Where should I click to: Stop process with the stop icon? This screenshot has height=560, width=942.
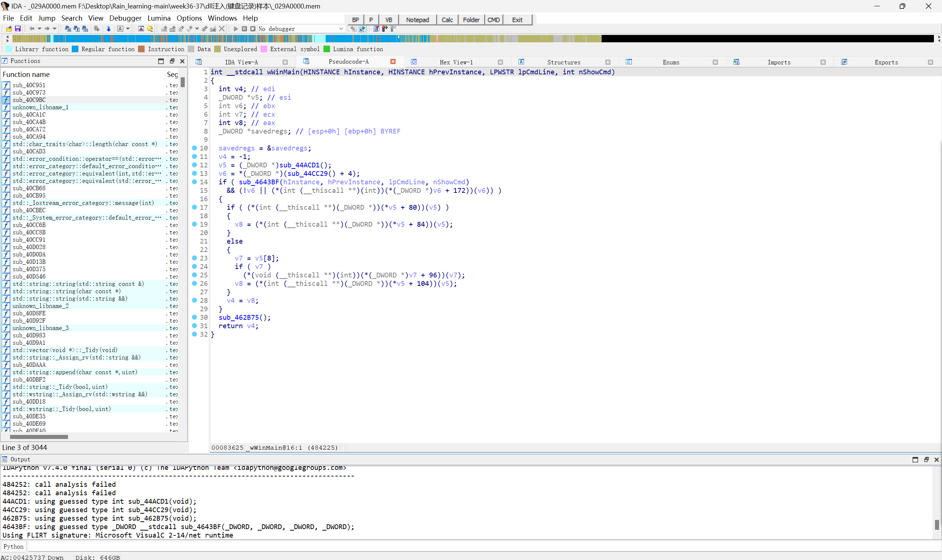(x=253, y=29)
